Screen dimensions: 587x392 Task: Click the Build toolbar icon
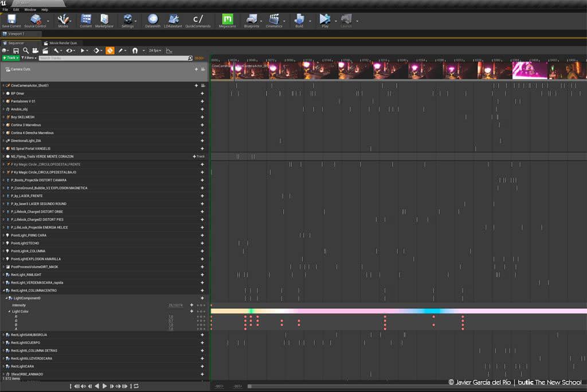pyautogui.click(x=299, y=20)
